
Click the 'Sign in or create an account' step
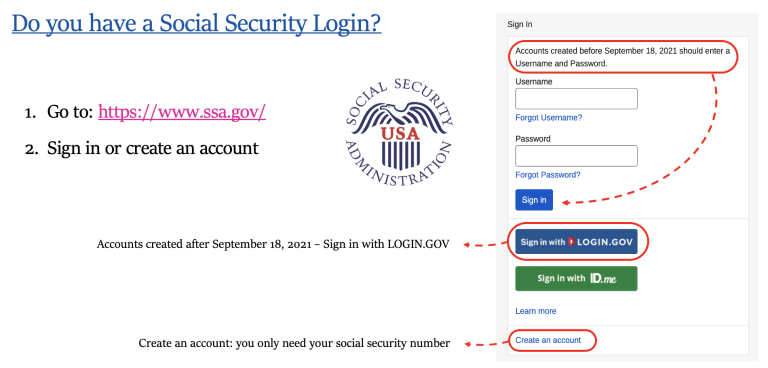(x=152, y=148)
